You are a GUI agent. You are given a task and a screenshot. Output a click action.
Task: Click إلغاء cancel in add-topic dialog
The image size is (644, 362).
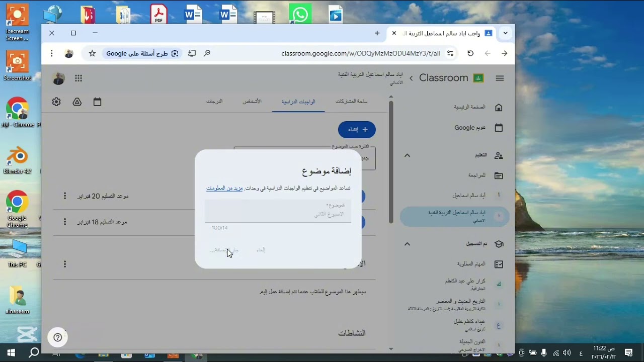tap(261, 250)
